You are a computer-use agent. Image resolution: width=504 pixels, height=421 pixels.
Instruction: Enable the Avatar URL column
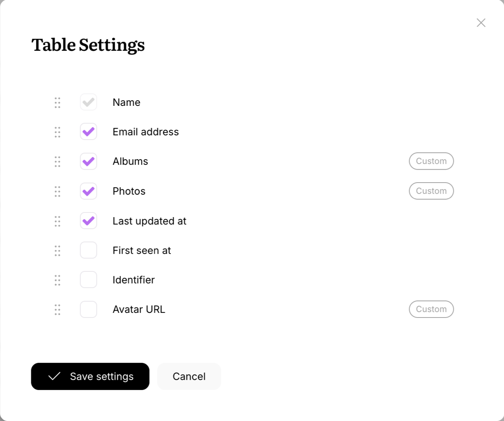pyautogui.click(x=88, y=309)
